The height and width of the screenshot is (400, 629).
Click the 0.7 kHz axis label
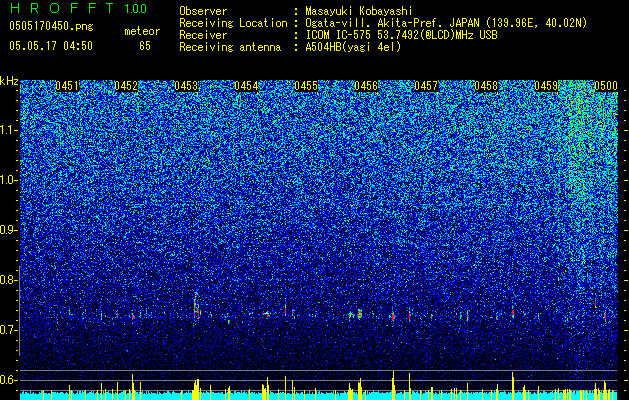[9, 330]
